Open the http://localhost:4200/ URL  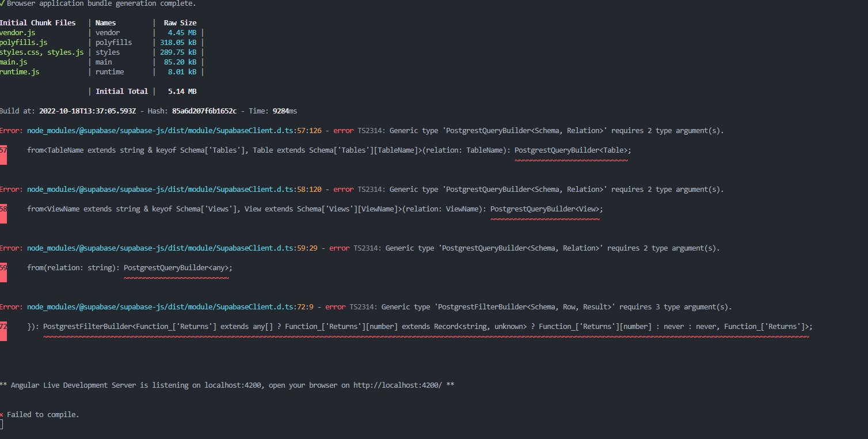click(x=397, y=385)
